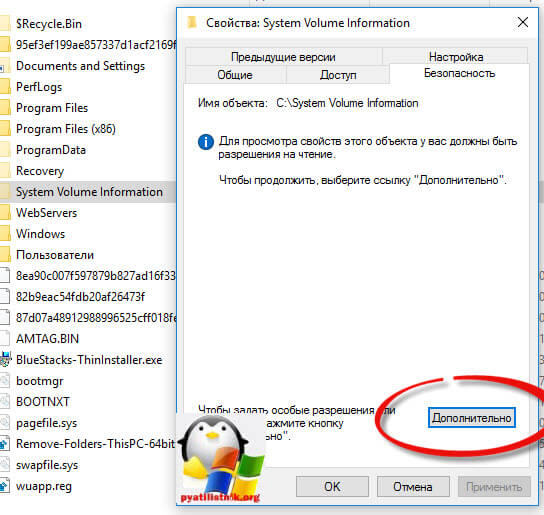Click the swapfile.sys file icon
Viewport: 544px width, 515px height.
[x=4, y=465]
